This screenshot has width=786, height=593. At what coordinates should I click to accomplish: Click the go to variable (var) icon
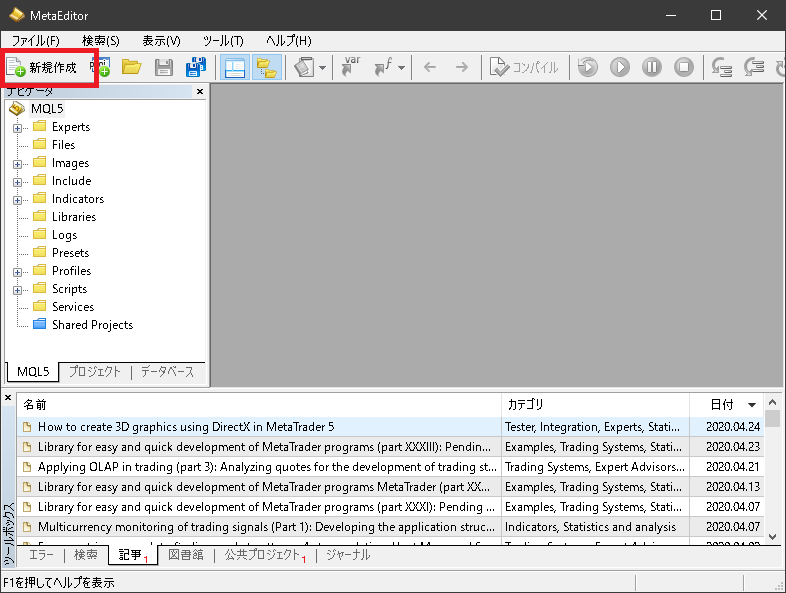[351, 67]
